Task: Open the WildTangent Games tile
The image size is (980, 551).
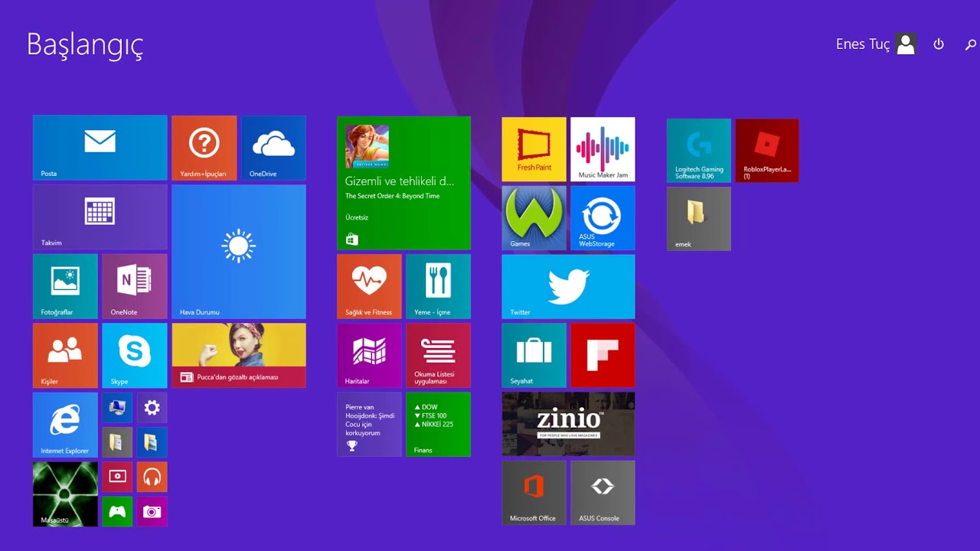Action: click(x=534, y=218)
